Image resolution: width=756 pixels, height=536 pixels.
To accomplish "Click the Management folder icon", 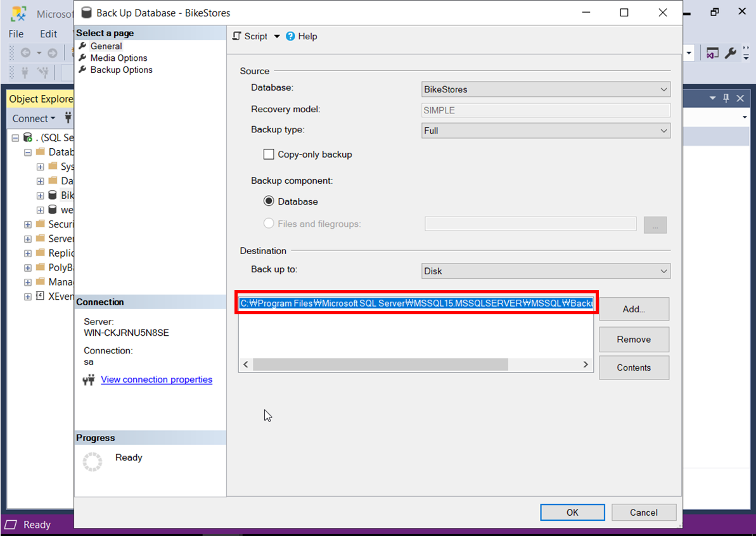I will click(x=41, y=281).
